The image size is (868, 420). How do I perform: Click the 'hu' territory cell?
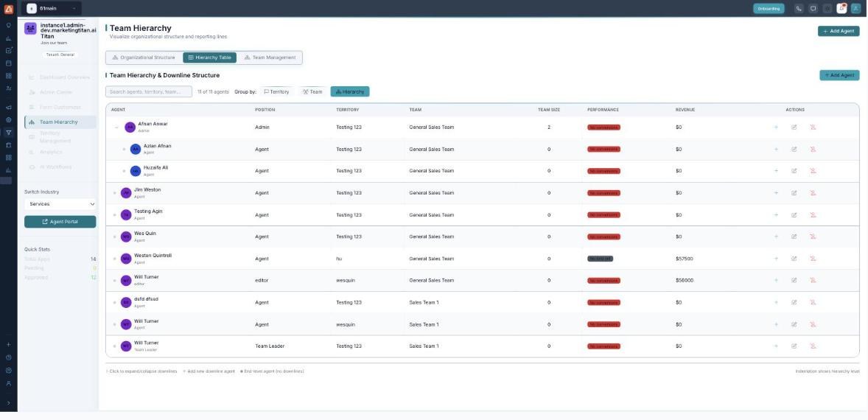coord(339,259)
